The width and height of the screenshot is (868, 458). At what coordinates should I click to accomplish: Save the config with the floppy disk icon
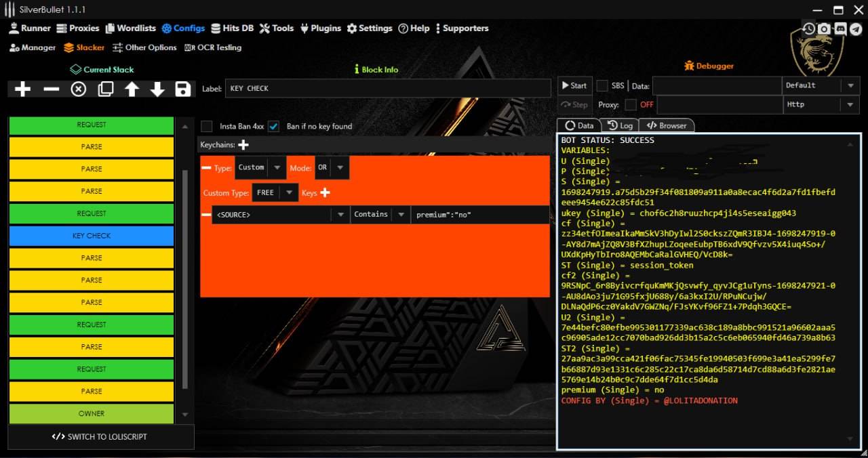pyautogui.click(x=182, y=89)
